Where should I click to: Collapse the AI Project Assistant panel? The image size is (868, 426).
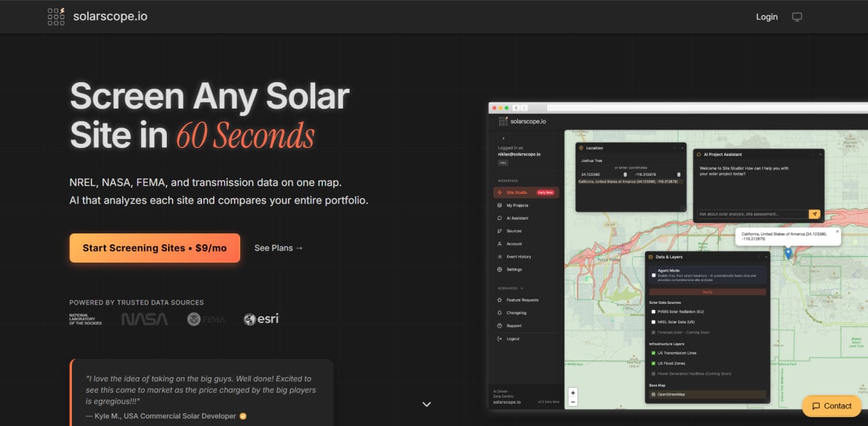pyautogui.click(x=819, y=154)
